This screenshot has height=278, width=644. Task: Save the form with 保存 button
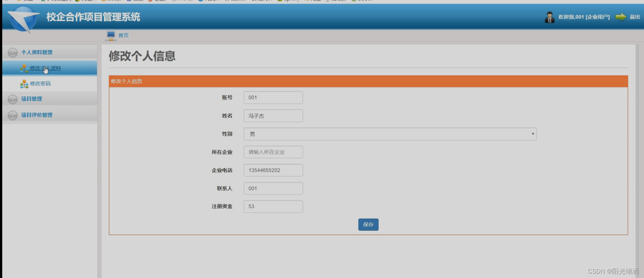pos(368,225)
